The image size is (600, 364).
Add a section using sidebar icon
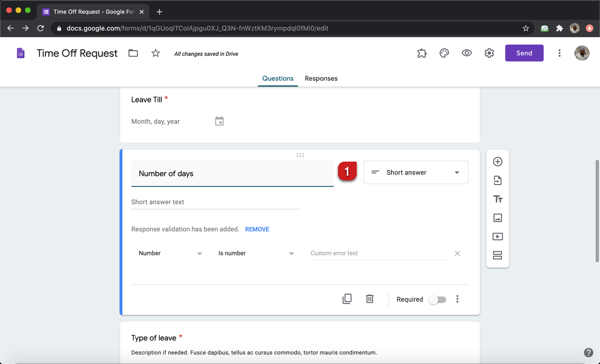click(x=497, y=255)
